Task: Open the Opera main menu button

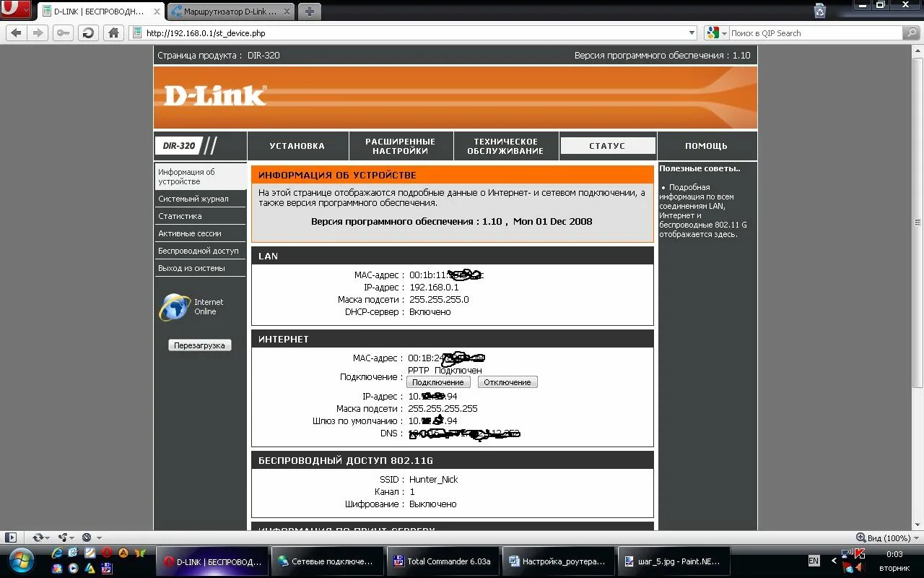Action: 16,9
